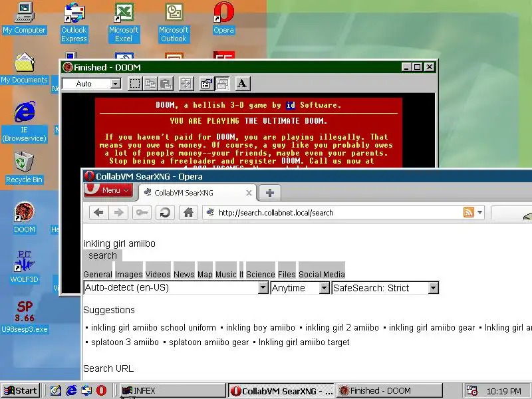Open My Documents folder icon

tap(24, 68)
